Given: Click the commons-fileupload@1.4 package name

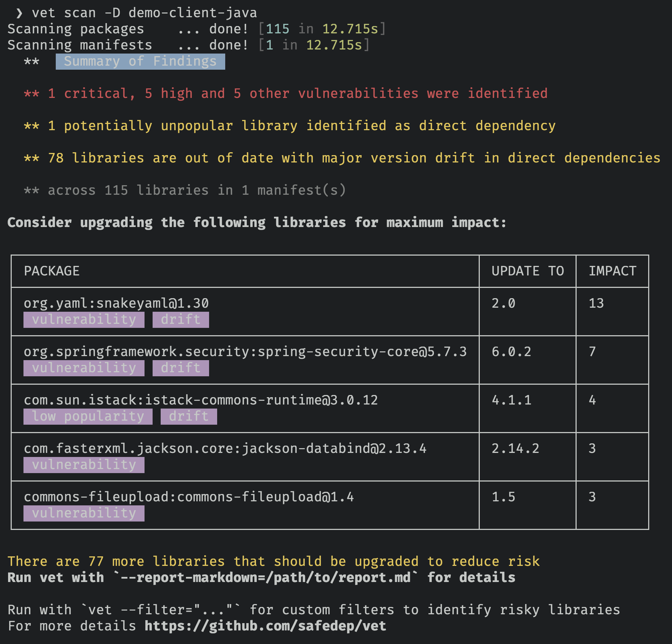Looking at the screenshot, I should coord(189,497).
